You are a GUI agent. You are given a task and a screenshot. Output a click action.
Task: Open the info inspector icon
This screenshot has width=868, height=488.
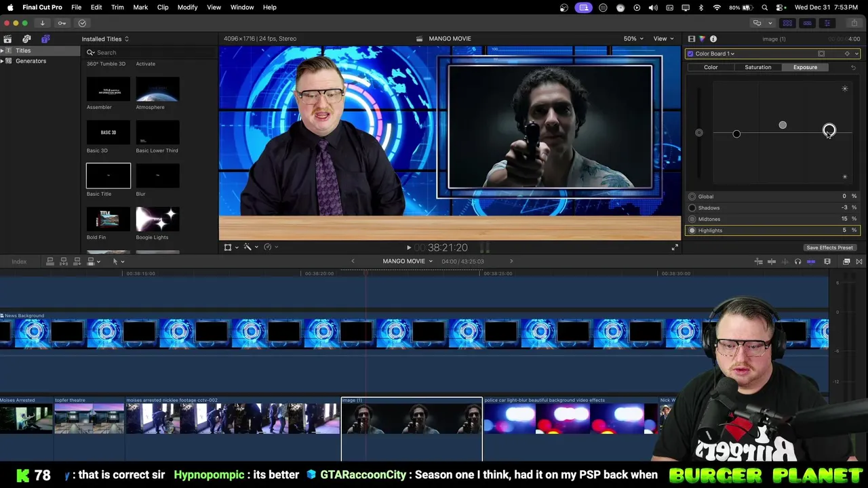click(x=713, y=39)
